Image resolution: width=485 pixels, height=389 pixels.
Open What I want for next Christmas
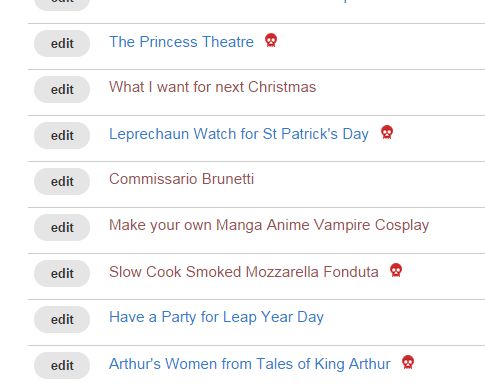tap(212, 87)
